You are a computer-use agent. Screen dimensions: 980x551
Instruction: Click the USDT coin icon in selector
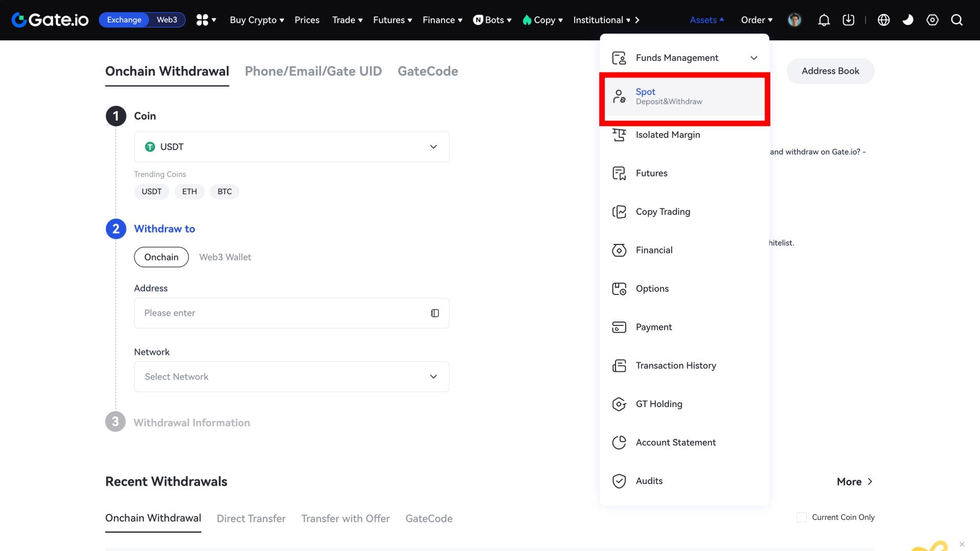[x=150, y=147]
